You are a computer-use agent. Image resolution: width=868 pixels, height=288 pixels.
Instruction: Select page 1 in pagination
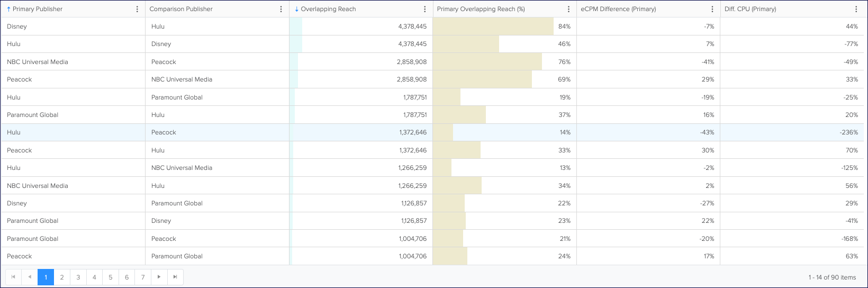click(x=46, y=277)
